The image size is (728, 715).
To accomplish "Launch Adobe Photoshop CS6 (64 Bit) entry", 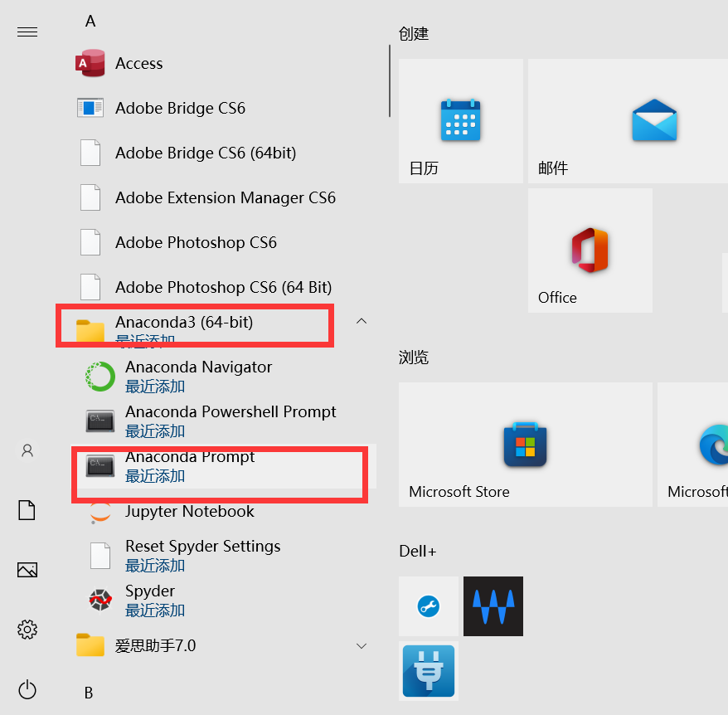I will [223, 287].
